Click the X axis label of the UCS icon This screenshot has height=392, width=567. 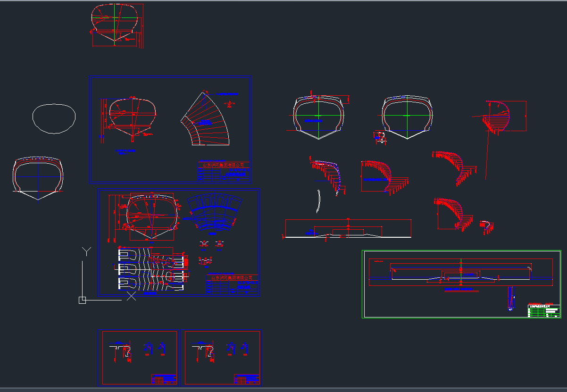pos(132,296)
